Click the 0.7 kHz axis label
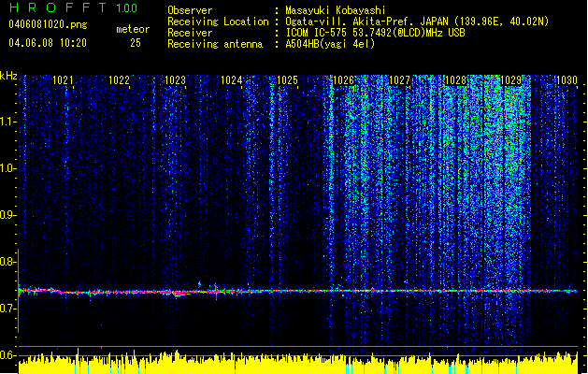 pyautogui.click(x=8, y=309)
